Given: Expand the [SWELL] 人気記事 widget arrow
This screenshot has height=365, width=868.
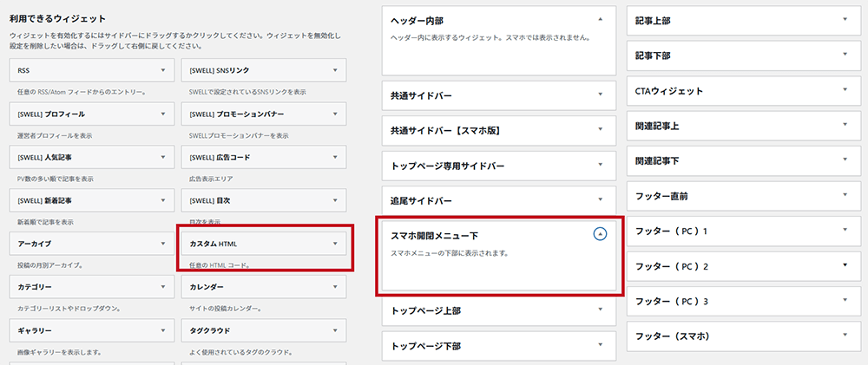Looking at the screenshot, I should pos(163,157).
